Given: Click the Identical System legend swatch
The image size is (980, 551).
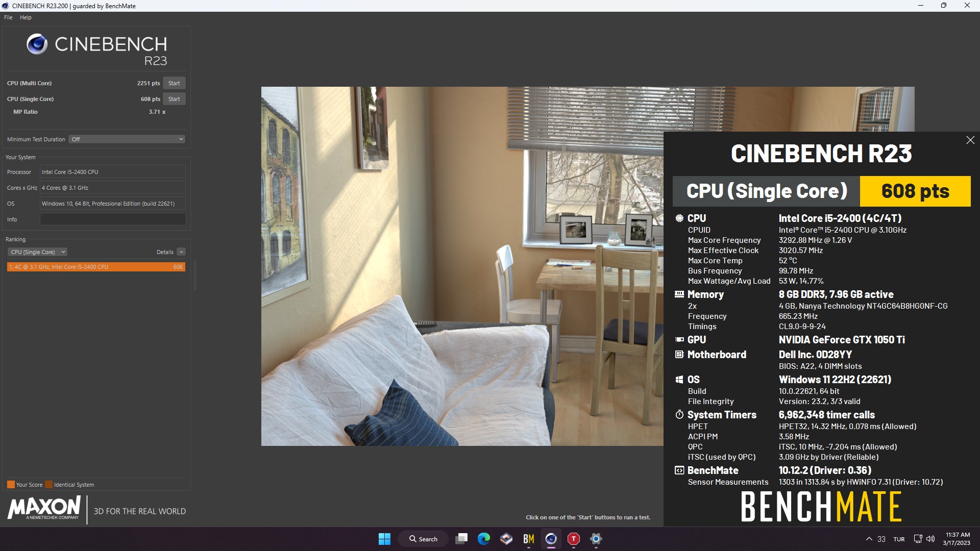Looking at the screenshot, I should click(x=48, y=485).
